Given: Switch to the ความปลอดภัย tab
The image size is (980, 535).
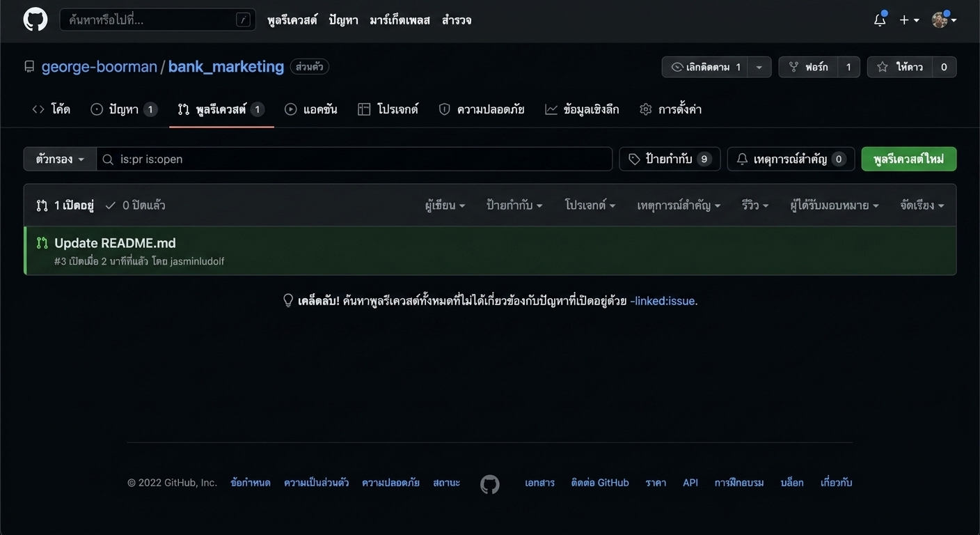Looking at the screenshot, I should click(x=482, y=109).
